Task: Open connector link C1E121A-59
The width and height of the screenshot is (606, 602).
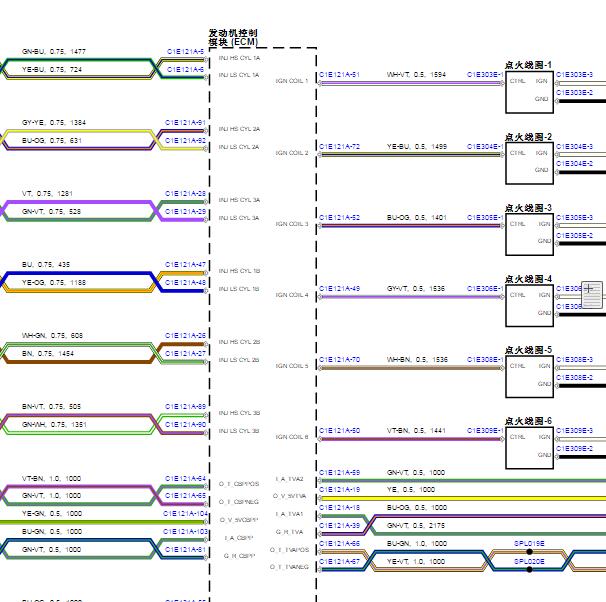Action: [x=339, y=473]
